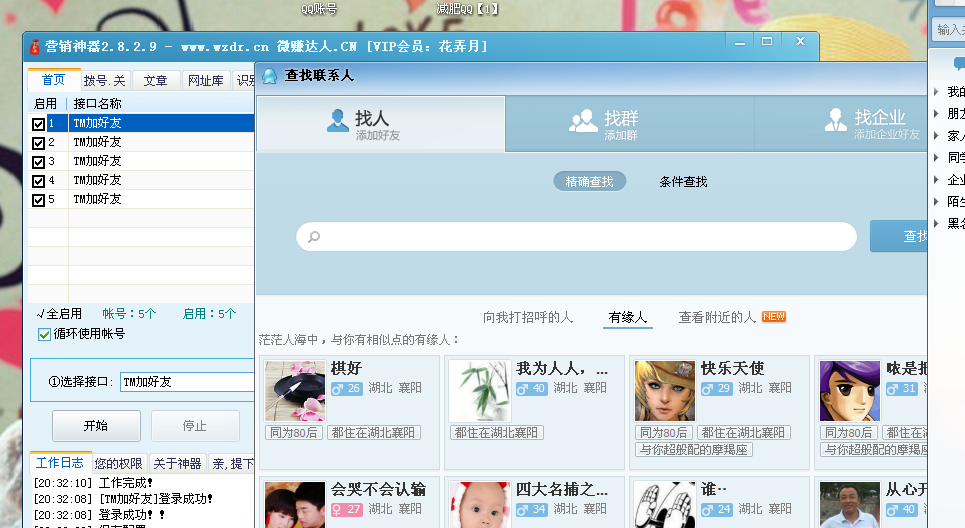Open baby avatar of 四大名捕之

coord(480,505)
